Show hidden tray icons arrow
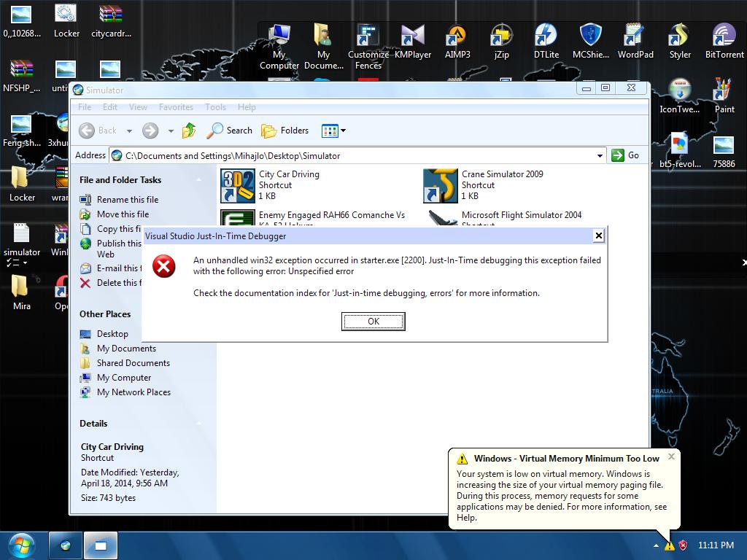 coord(656,545)
